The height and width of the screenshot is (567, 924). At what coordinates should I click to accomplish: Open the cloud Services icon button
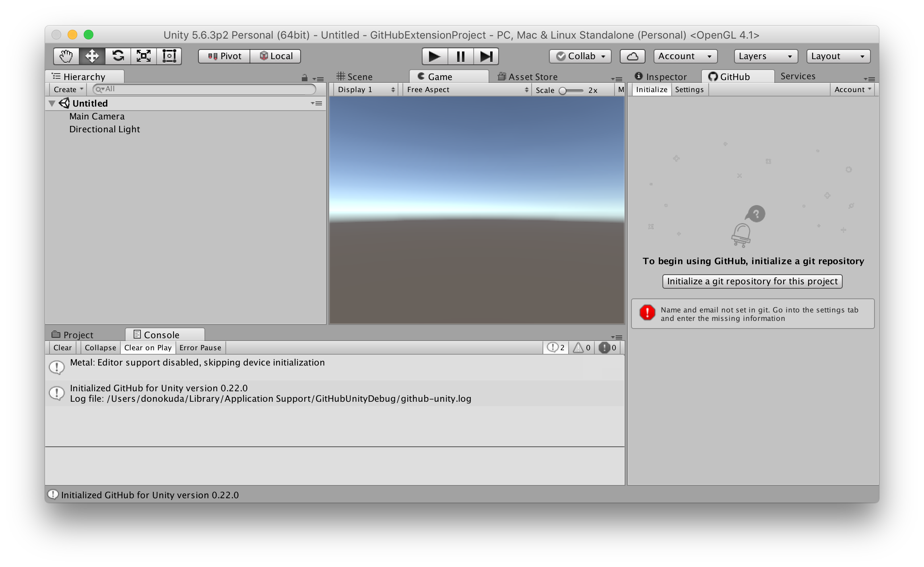click(632, 56)
